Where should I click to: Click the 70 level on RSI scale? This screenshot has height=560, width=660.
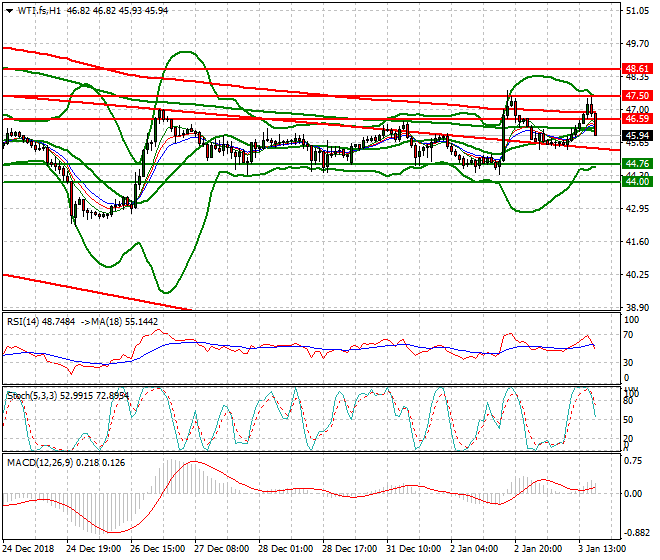click(628, 335)
